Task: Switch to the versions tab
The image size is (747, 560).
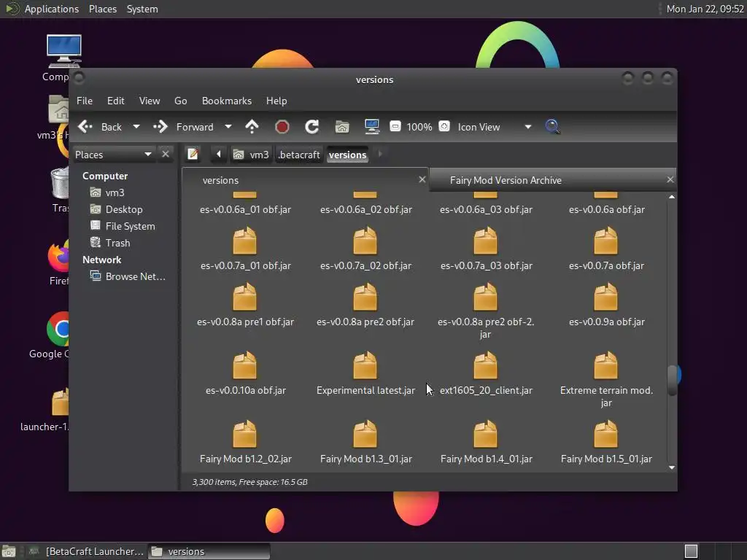Action: coord(305,180)
